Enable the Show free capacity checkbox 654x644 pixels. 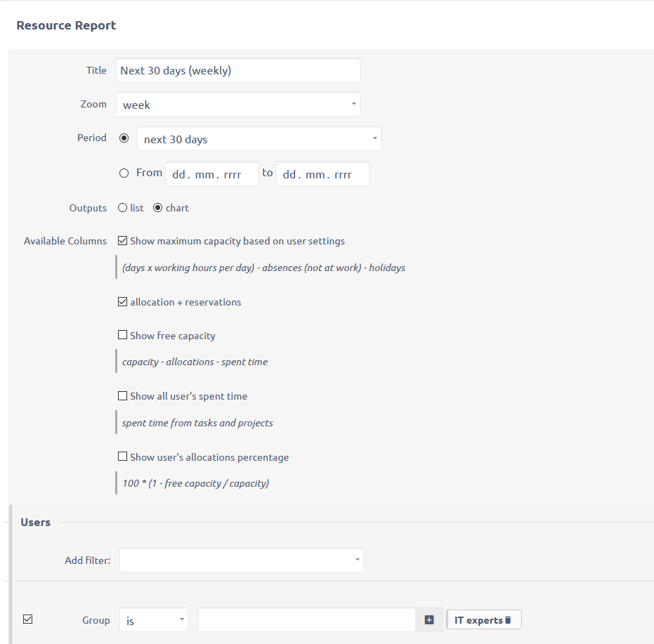[123, 336]
